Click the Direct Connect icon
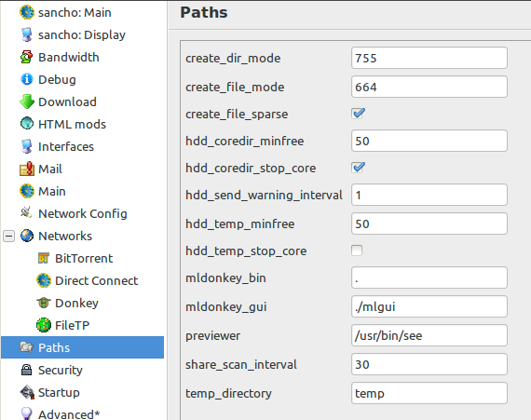 point(44,280)
